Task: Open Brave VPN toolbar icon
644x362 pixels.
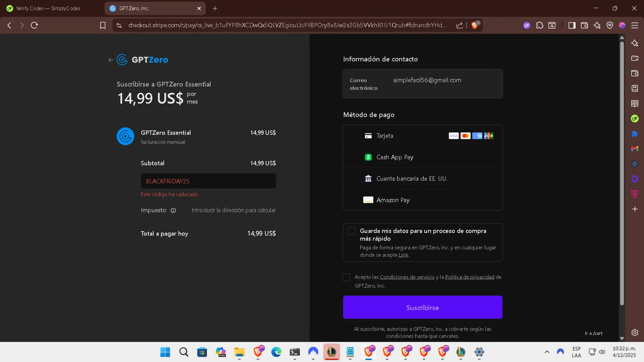Action: [x=610, y=25]
